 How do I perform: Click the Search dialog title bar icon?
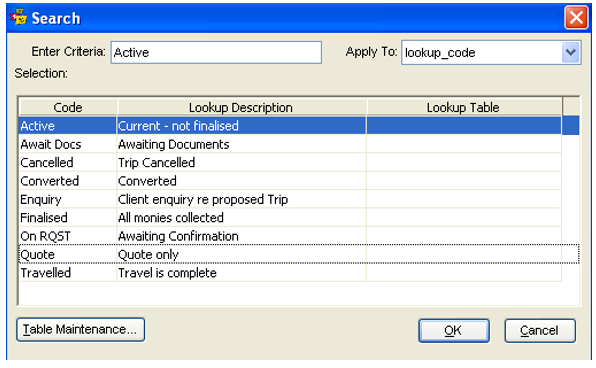coord(19,17)
